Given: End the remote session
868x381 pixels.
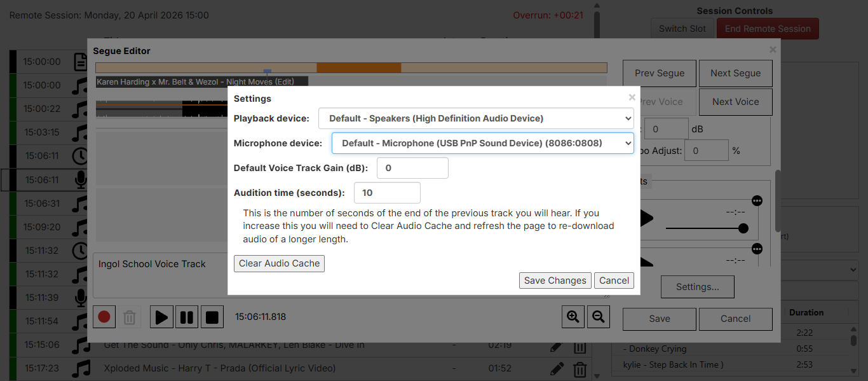Looking at the screenshot, I should pyautogui.click(x=768, y=29).
